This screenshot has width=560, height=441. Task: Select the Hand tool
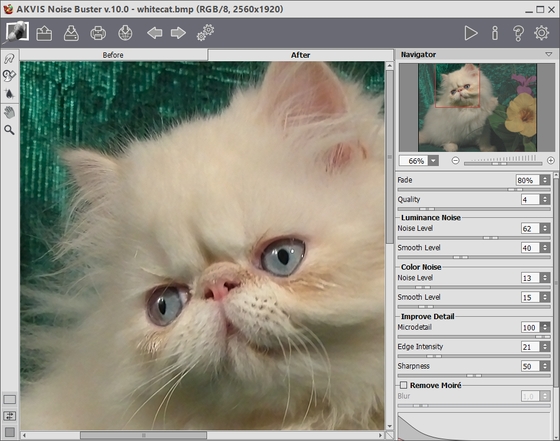(x=9, y=112)
